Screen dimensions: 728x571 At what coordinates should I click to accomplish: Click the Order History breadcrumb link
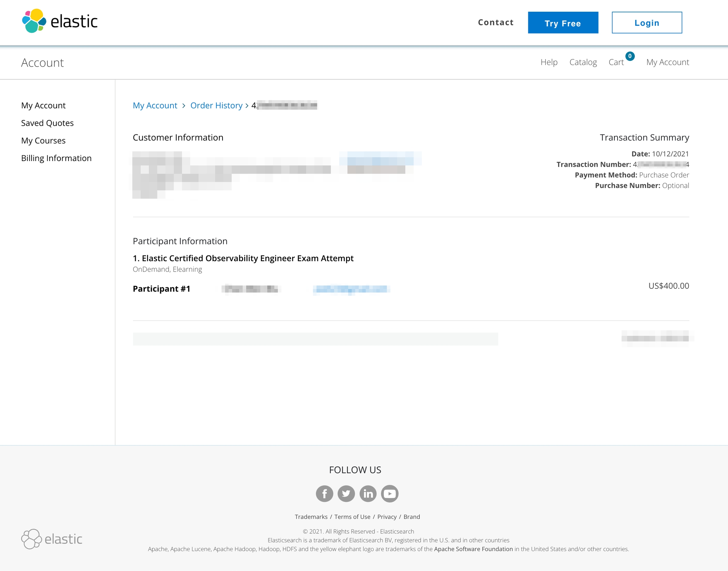[x=216, y=106]
